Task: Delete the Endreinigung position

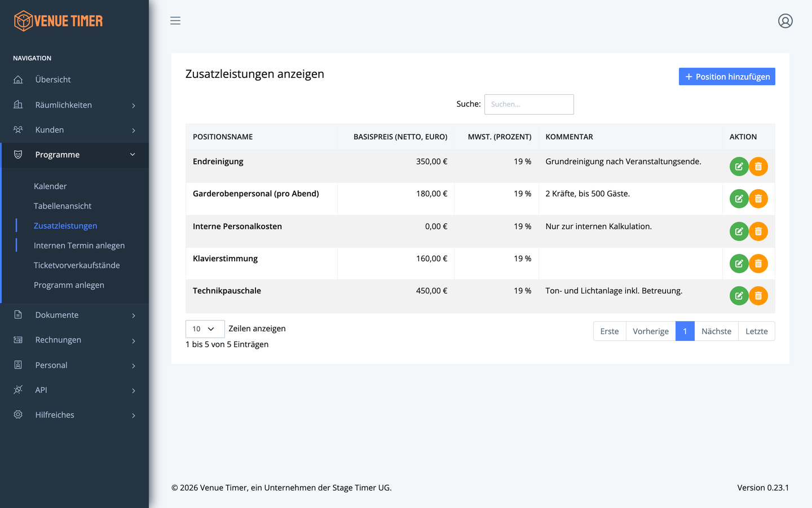Action: coord(758,167)
